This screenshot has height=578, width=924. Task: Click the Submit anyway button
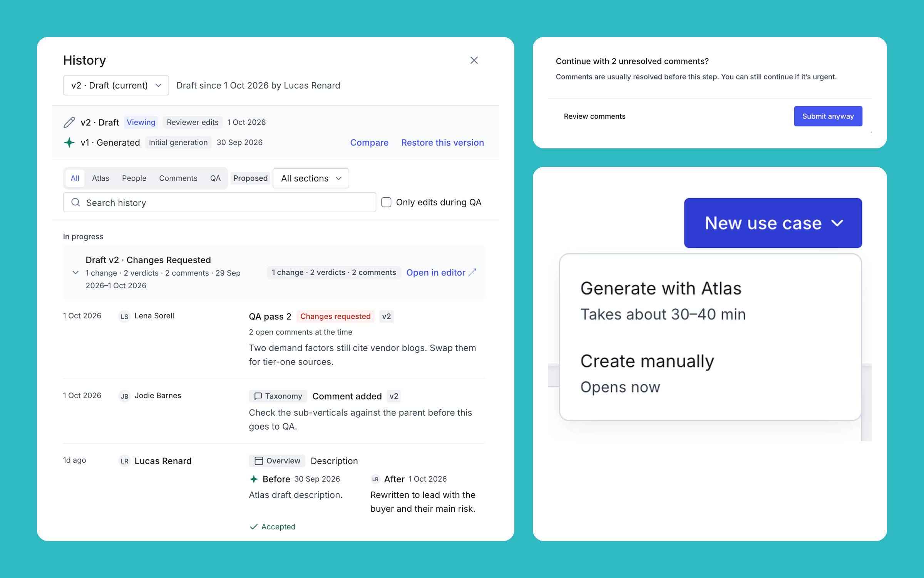point(828,116)
